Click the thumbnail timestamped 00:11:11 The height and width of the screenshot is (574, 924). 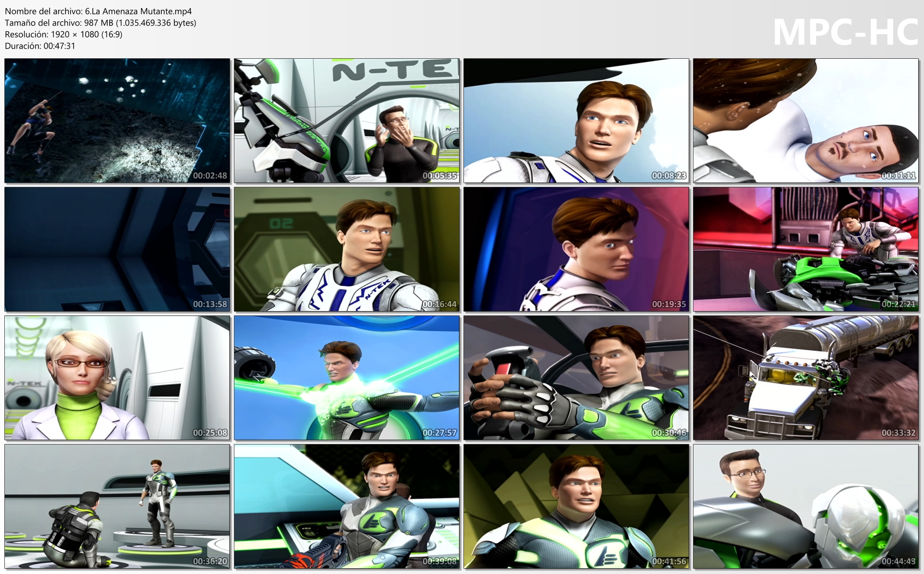tap(806, 121)
